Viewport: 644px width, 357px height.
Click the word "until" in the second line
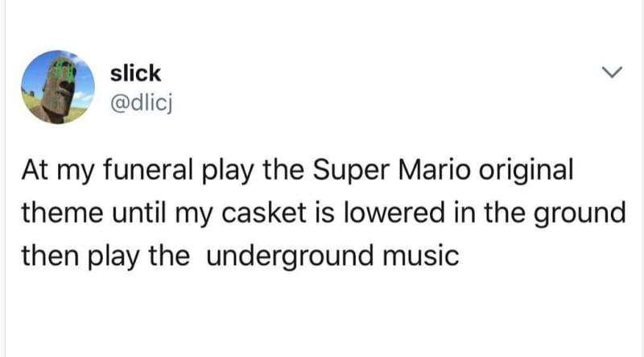(138, 212)
